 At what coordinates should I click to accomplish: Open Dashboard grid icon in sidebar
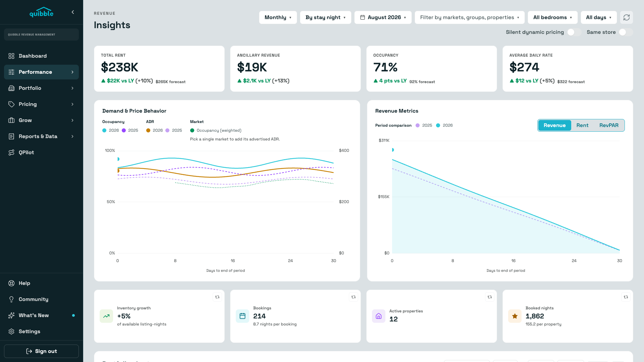(11, 56)
